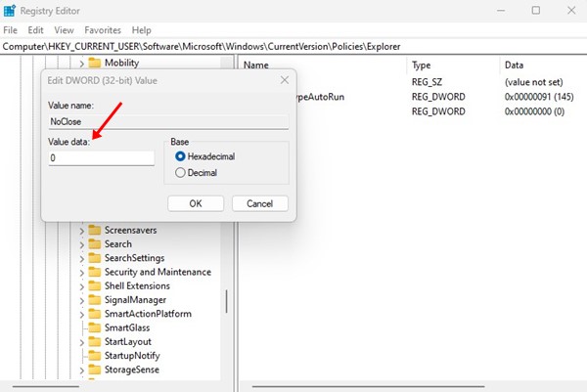Click the SmartGlass folder icon
The image size is (587, 392).
95,328
